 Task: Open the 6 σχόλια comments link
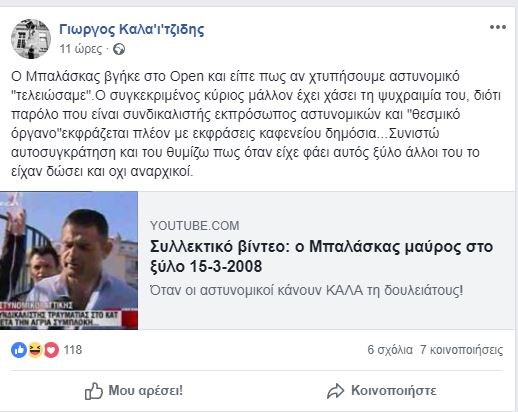[x=390, y=350]
